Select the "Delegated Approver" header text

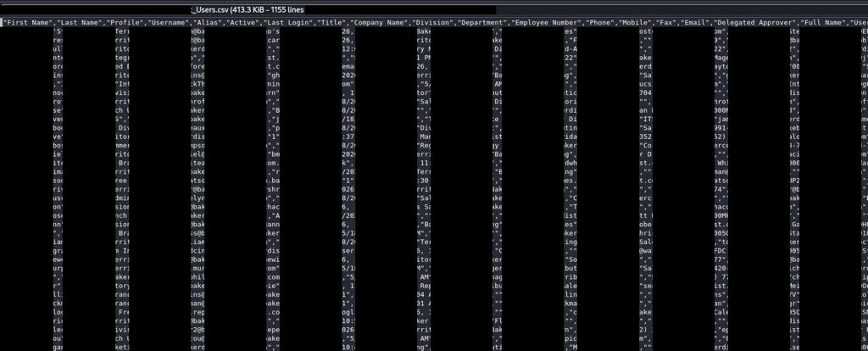pos(755,23)
